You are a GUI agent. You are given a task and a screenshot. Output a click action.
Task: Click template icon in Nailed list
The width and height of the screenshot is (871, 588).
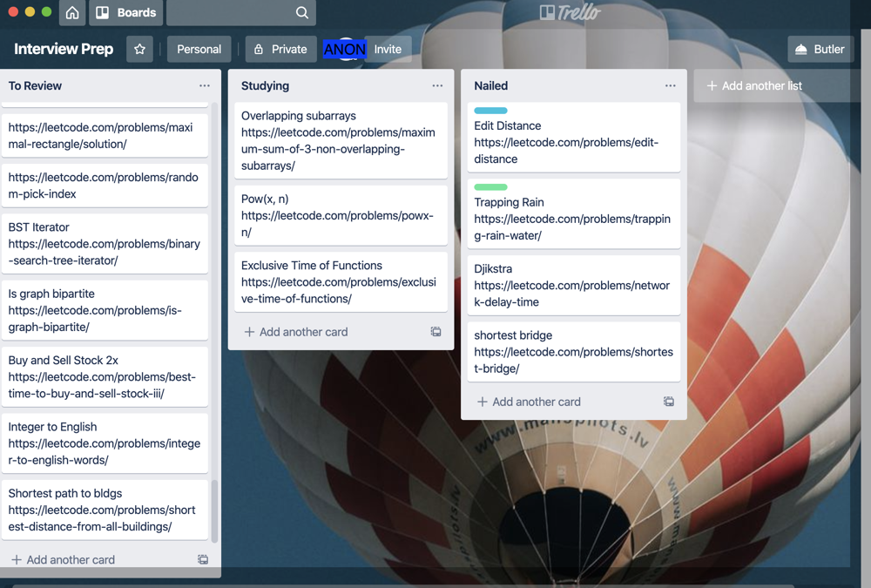669,402
